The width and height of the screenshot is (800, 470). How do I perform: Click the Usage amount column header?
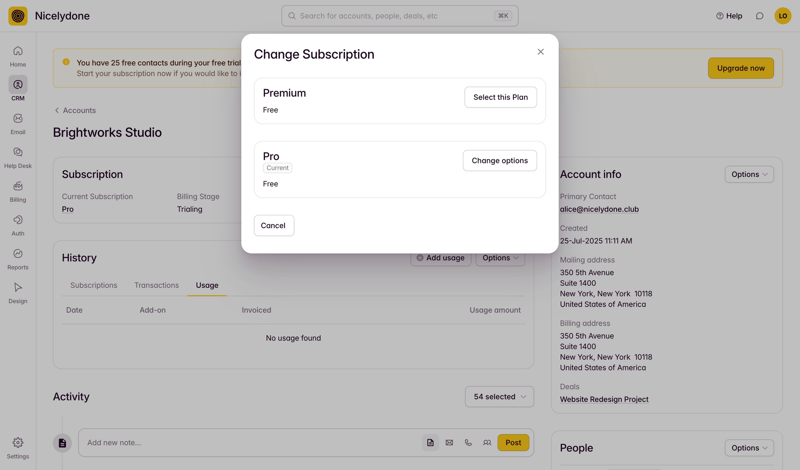(x=495, y=310)
